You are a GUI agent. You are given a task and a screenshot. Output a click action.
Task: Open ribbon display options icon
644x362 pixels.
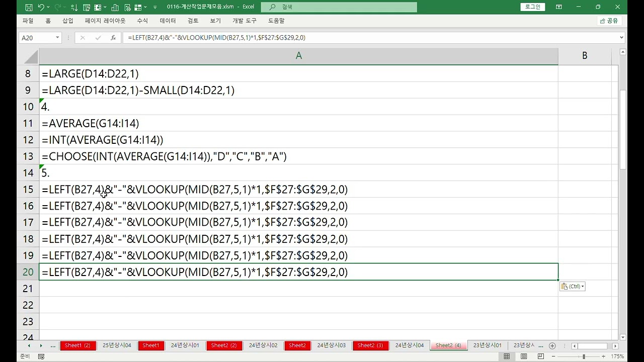tap(559, 7)
